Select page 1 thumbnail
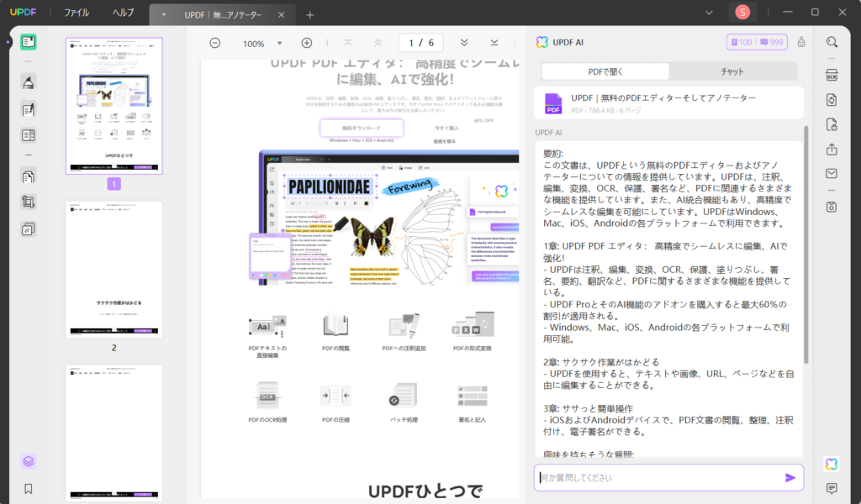The image size is (861, 504). tap(114, 106)
